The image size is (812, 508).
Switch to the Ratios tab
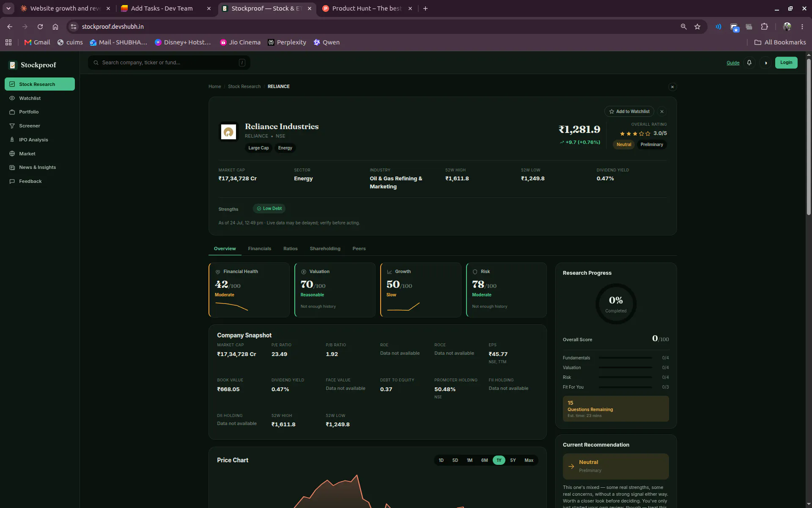tap(291, 248)
